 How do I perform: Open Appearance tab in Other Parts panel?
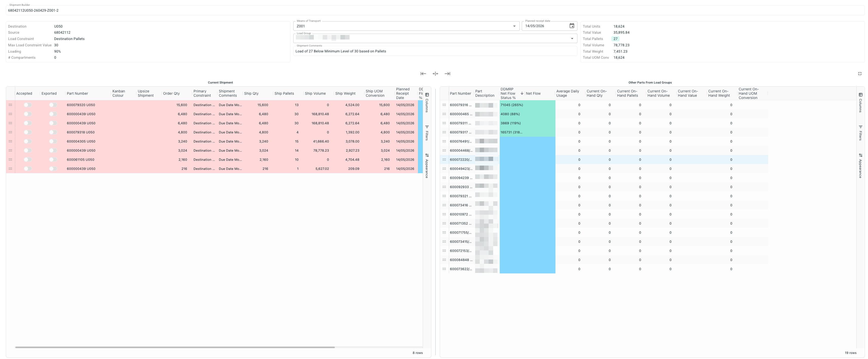coord(860,166)
